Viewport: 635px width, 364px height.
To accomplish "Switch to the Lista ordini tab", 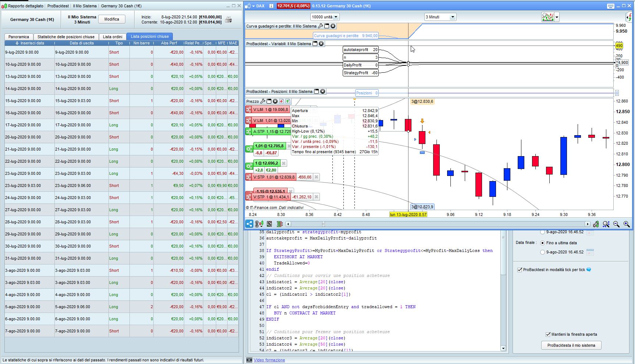I will point(113,37).
